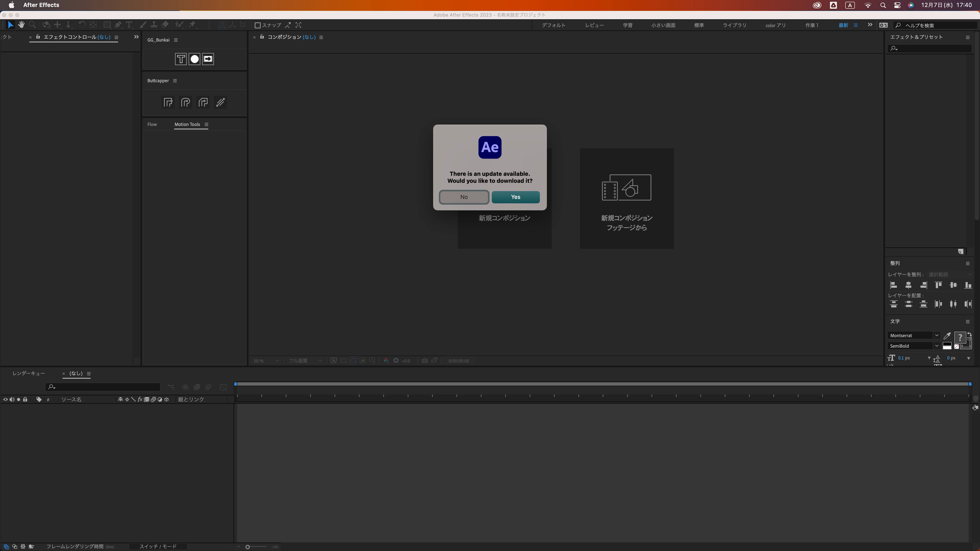The height and width of the screenshot is (551, 980).
Task: Select the Hand tool in toolbar
Action: [21, 25]
